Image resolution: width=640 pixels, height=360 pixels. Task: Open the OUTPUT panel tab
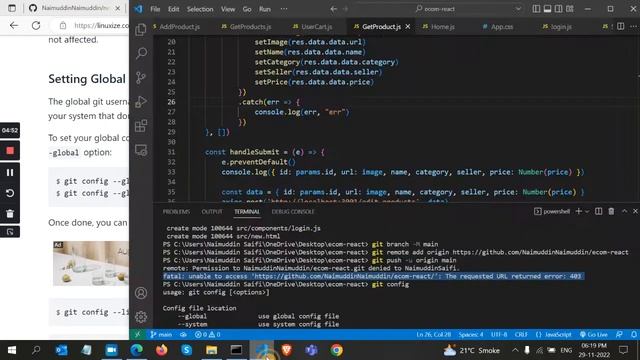tap(212, 211)
